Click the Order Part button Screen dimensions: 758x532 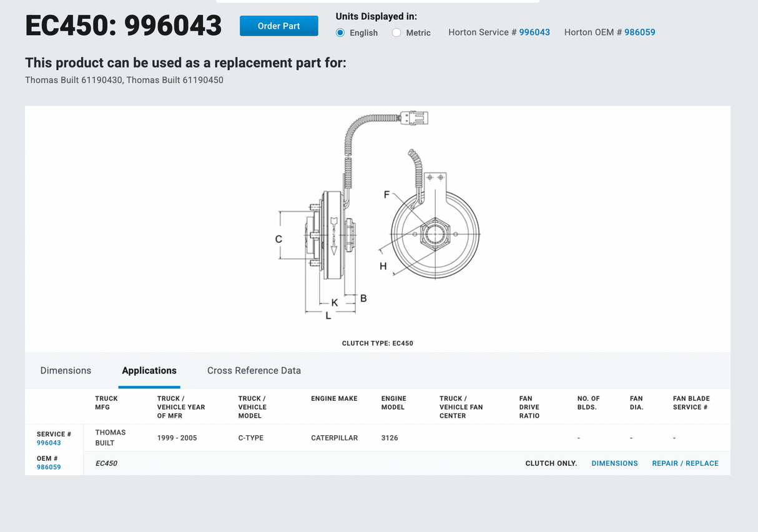click(278, 26)
